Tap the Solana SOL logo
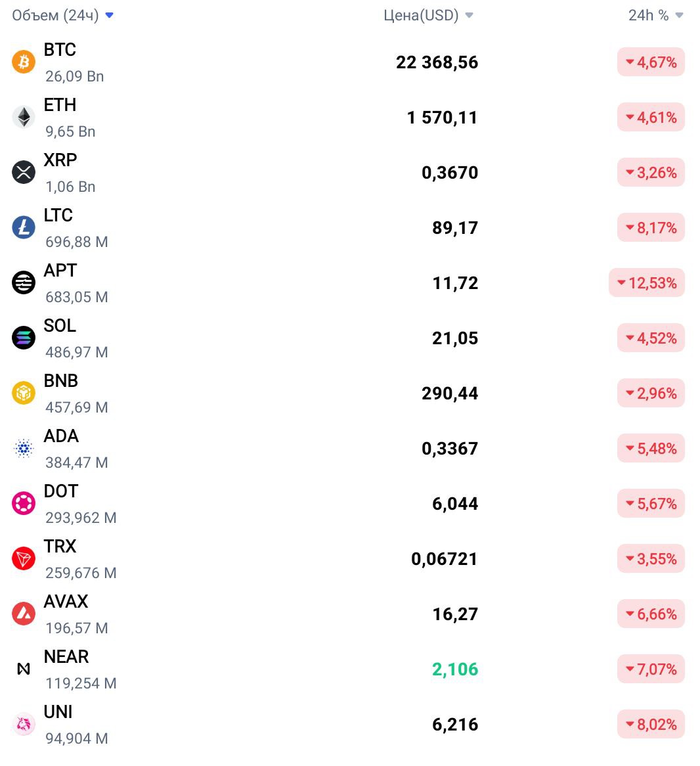 click(x=24, y=338)
